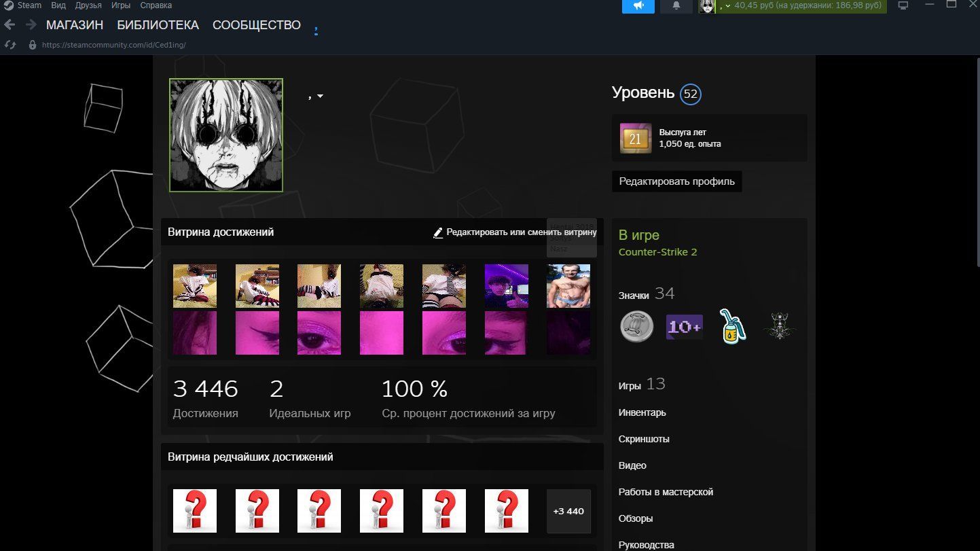This screenshot has width=980, height=551.
Task: Click the steamcommunity URL address field
Action: (113, 45)
